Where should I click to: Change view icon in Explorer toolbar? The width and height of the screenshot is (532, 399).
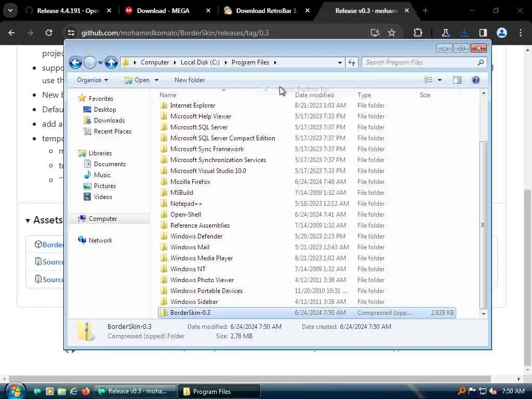pos(429,80)
